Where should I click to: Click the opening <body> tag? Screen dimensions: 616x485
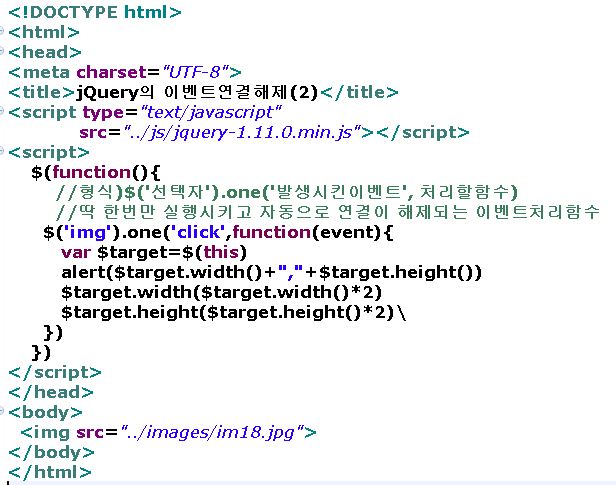(x=45, y=413)
